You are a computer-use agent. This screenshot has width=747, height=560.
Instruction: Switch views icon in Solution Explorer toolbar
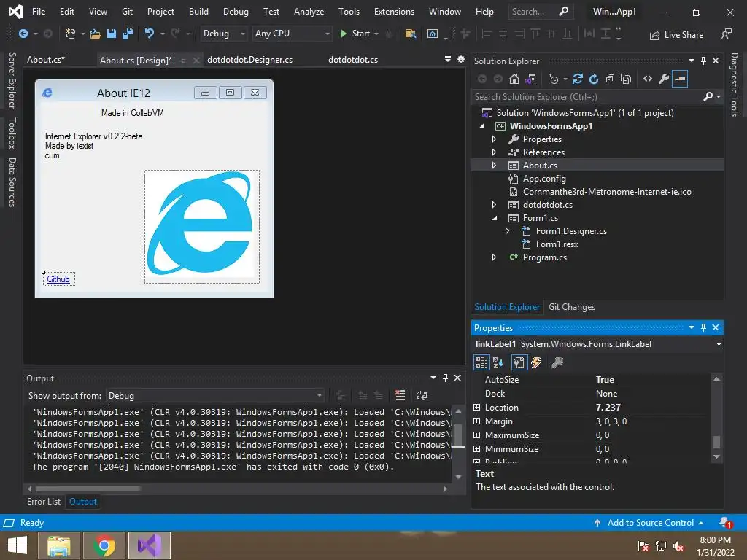pyautogui.click(x=530, y=79)
